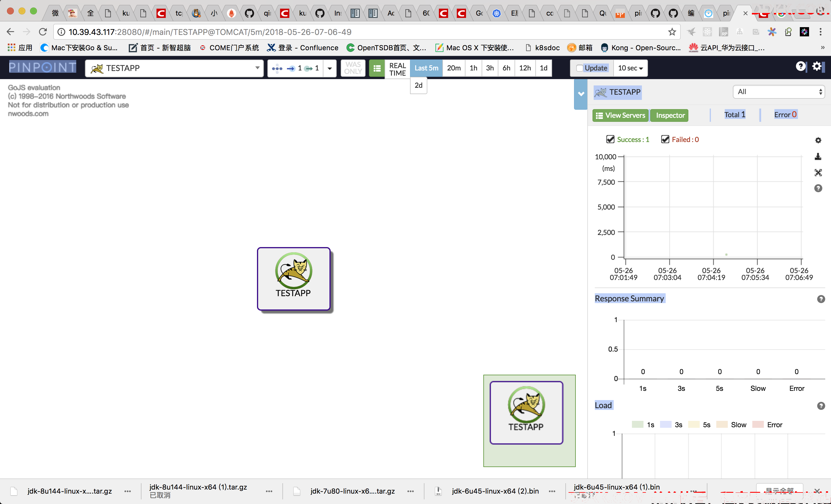Open Chrome three-dot menu
The height and width of the screenshot is (504, 831).
(x=821, y=32)
